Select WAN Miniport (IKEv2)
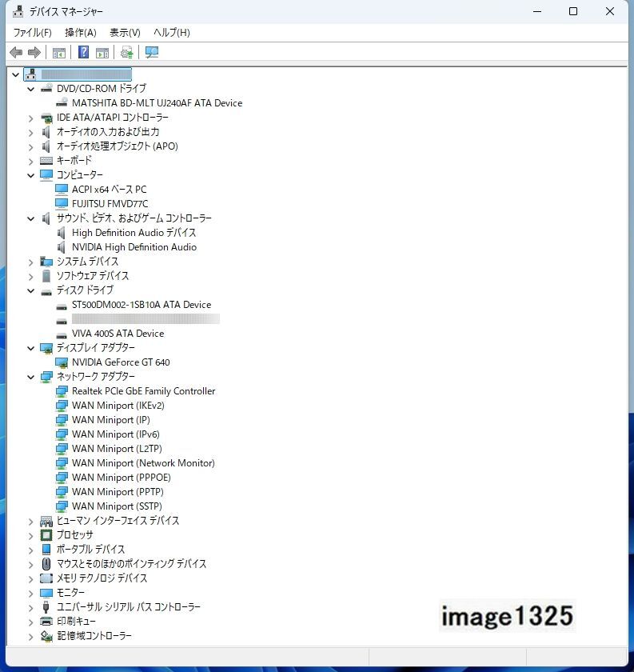634x672 pixels. [118, 406]
